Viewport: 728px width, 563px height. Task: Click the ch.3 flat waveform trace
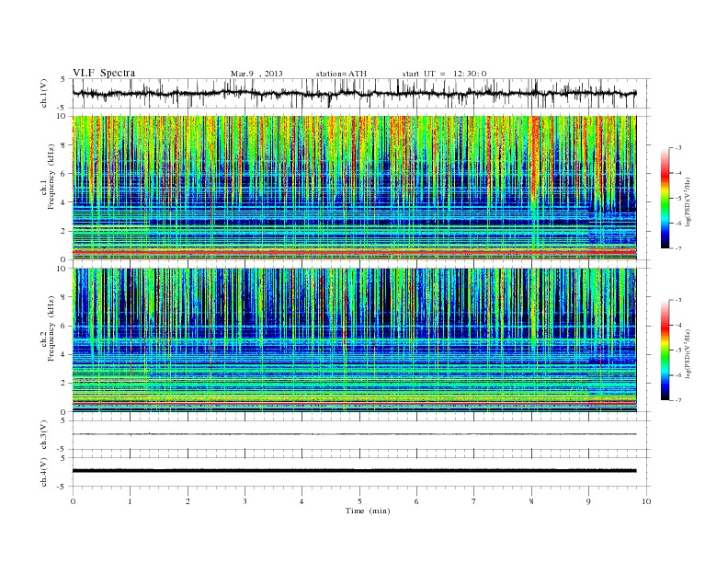[354, 434]
